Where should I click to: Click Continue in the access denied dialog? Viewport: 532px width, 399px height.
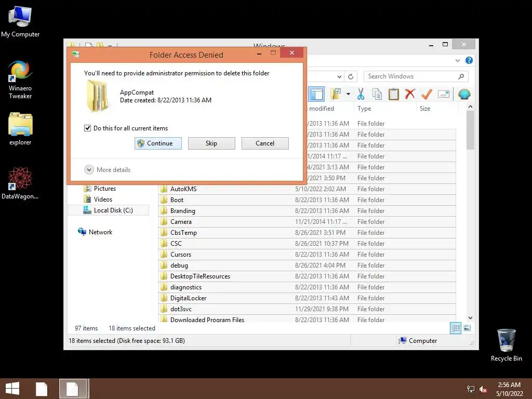coord(158,143)
